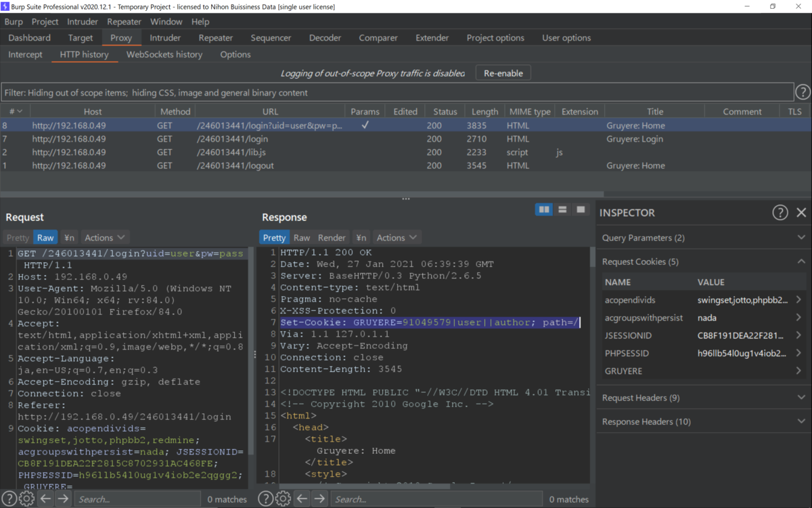Switch to the Sequencer tab

coord(271,38)
